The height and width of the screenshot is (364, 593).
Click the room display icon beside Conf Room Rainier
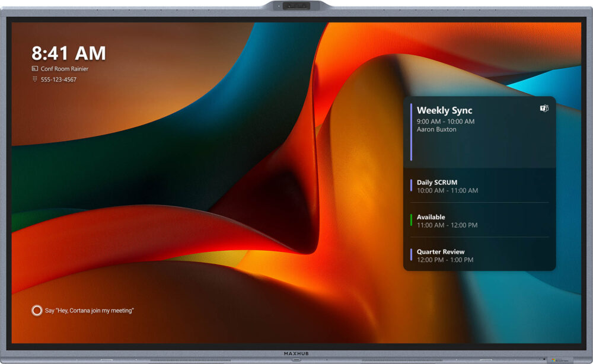tap(35, 69)
